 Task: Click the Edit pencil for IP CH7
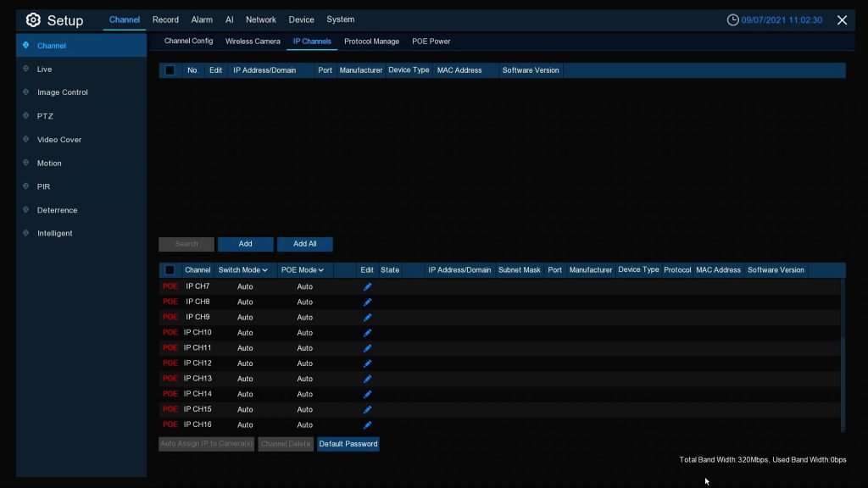click(367, 286)
